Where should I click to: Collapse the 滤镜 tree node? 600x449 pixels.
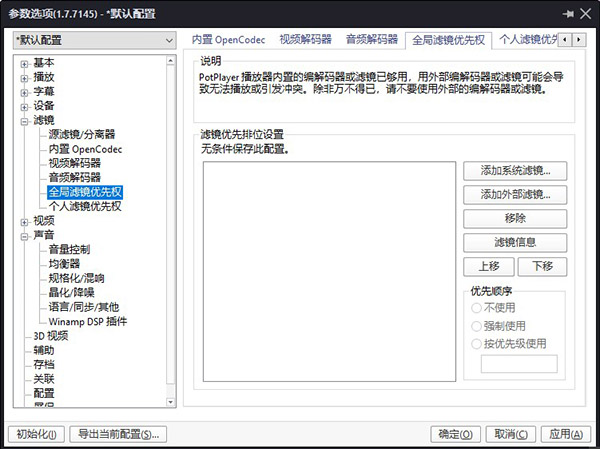tap(24, 122)
